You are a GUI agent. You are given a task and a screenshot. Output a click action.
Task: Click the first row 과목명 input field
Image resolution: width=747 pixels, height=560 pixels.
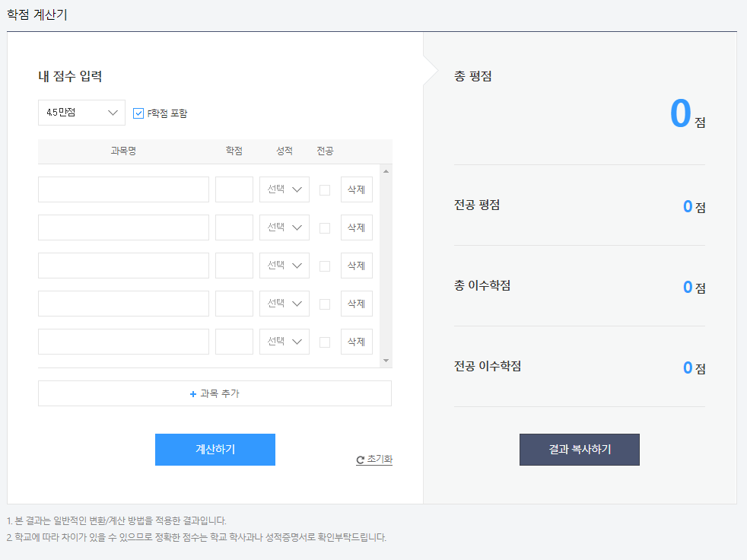click(x=123, y=189)
